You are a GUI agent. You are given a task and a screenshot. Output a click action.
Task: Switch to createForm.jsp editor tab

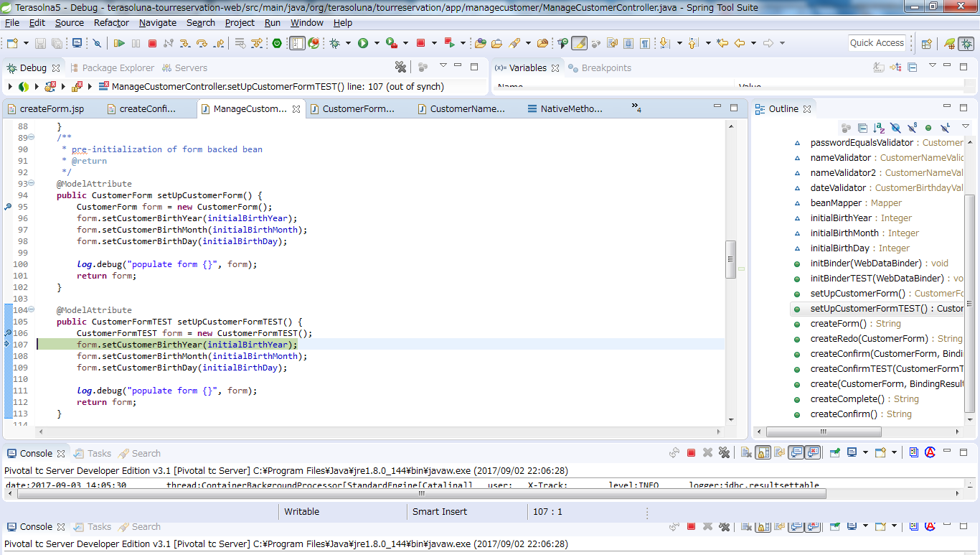52,109
